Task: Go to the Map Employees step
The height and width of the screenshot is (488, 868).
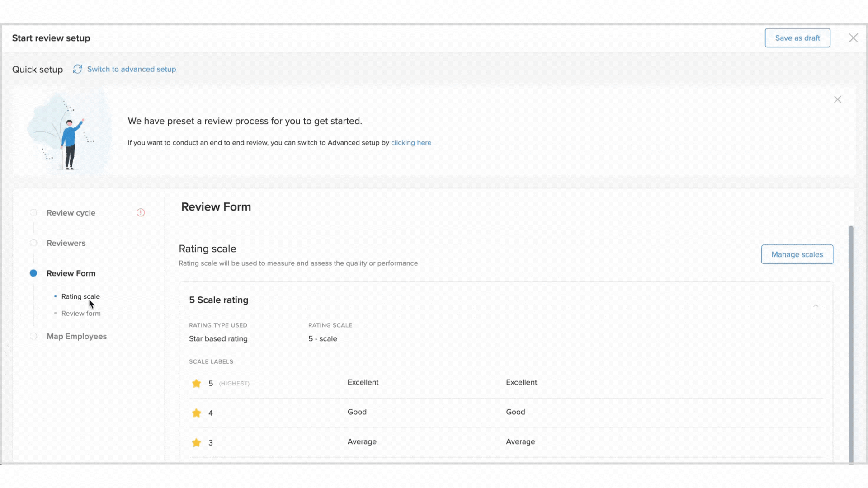Action: (76, 336)
